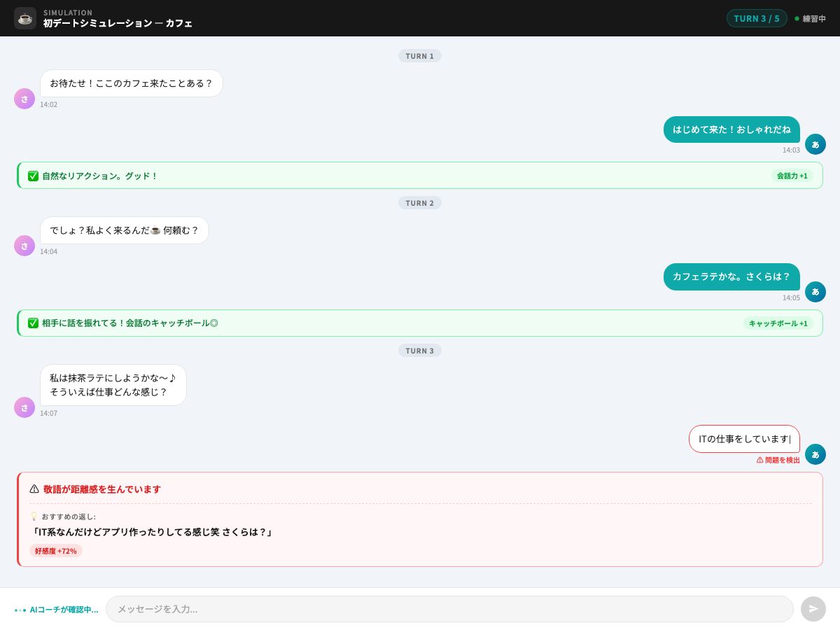Click the flagged ITの仕事をしています message bubble
Screen dimensions: 840x630
[744, 439]
